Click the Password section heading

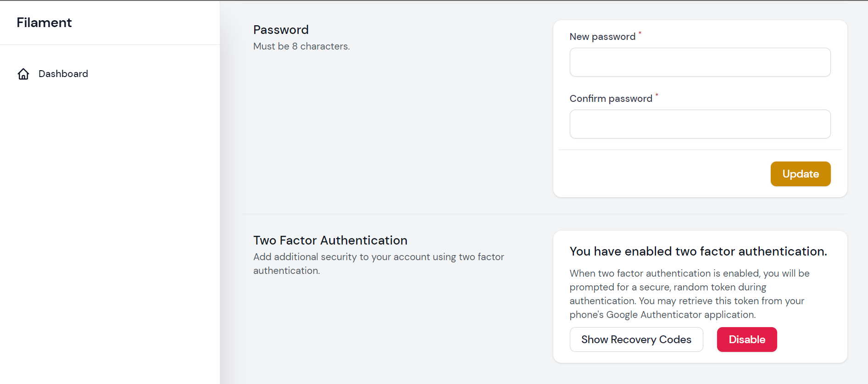[281, 30]
